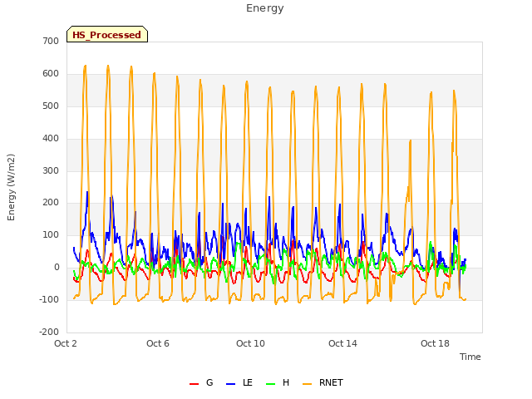Click the green H legend swatch
The image size is (532, 399).
(x=271, y=384)
